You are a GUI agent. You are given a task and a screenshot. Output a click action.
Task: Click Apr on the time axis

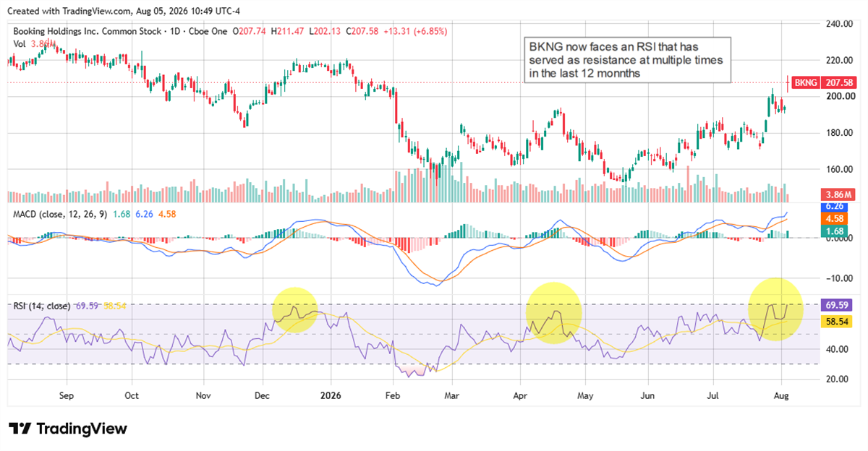coord(520,396)
